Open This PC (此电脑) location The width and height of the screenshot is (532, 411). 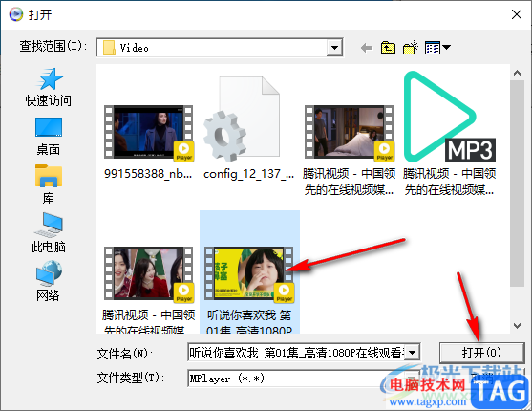tap(49, 233)
